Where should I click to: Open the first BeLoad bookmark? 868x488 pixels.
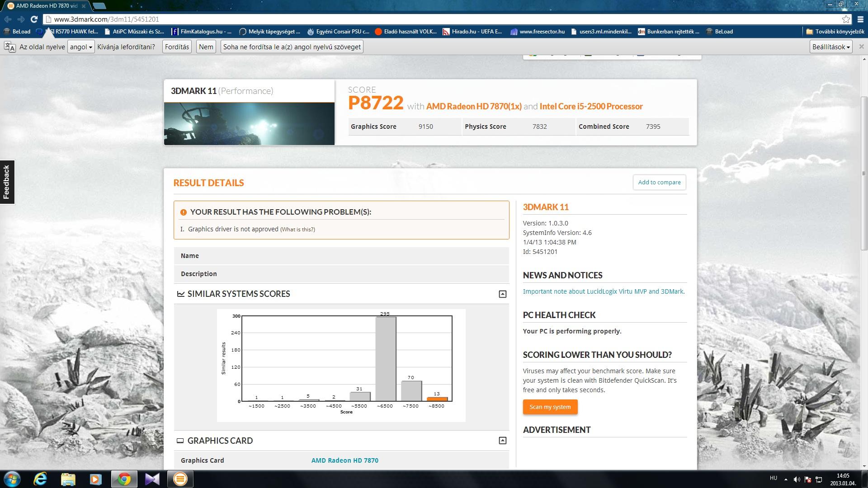coord(17,32)
